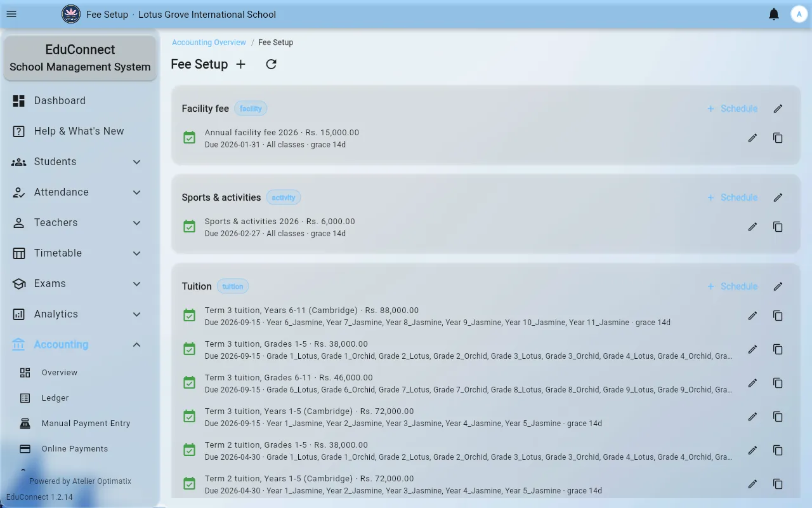Image resolution: width=812 pixels, height=508 pixels.
Task: Click the calendar icon for Sports & activities 2026
Action: coord(189,227)
